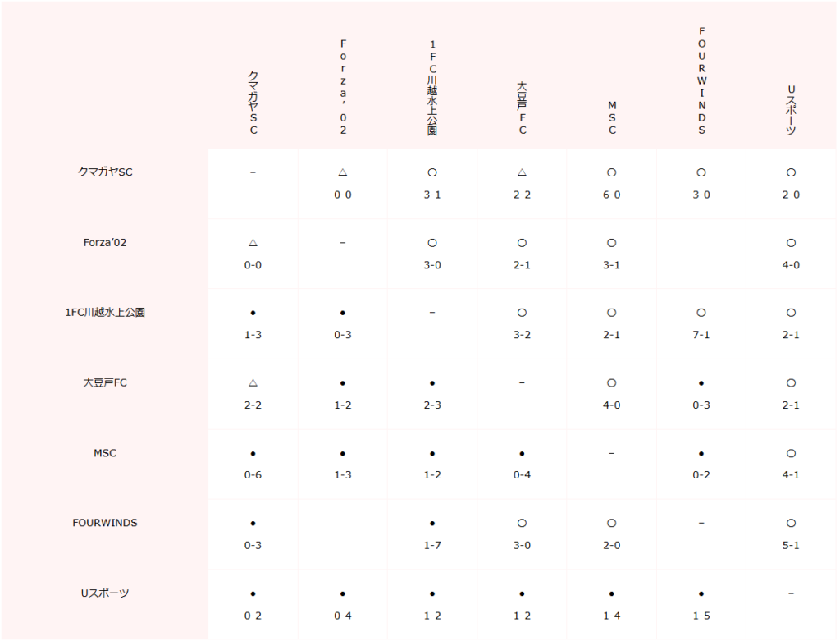Click the 1-5 score in Uスポーツ row
The width and height of the screenshot is (840, 641).
(701, 616)
